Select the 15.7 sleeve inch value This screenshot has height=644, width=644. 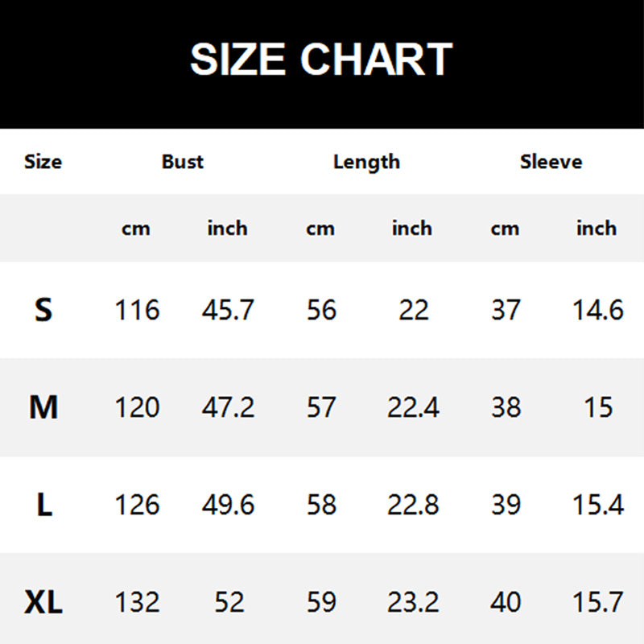tap(597, 602)
